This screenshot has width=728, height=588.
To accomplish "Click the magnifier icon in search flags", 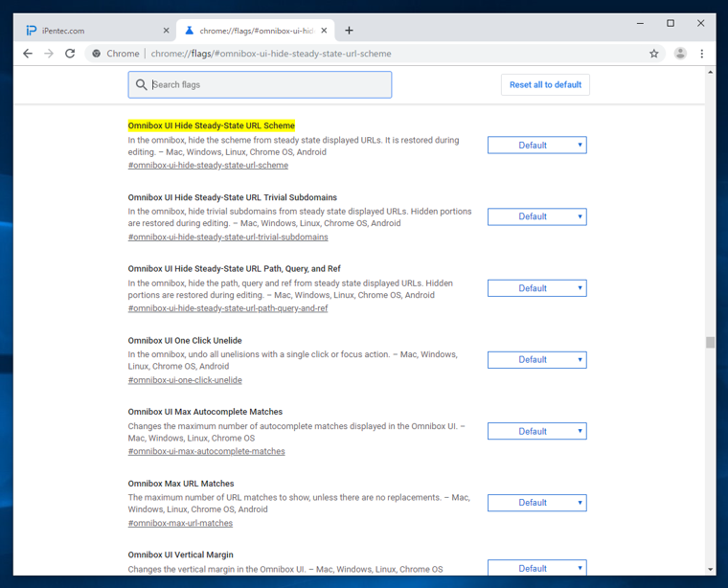I will [x=141, y=84].
